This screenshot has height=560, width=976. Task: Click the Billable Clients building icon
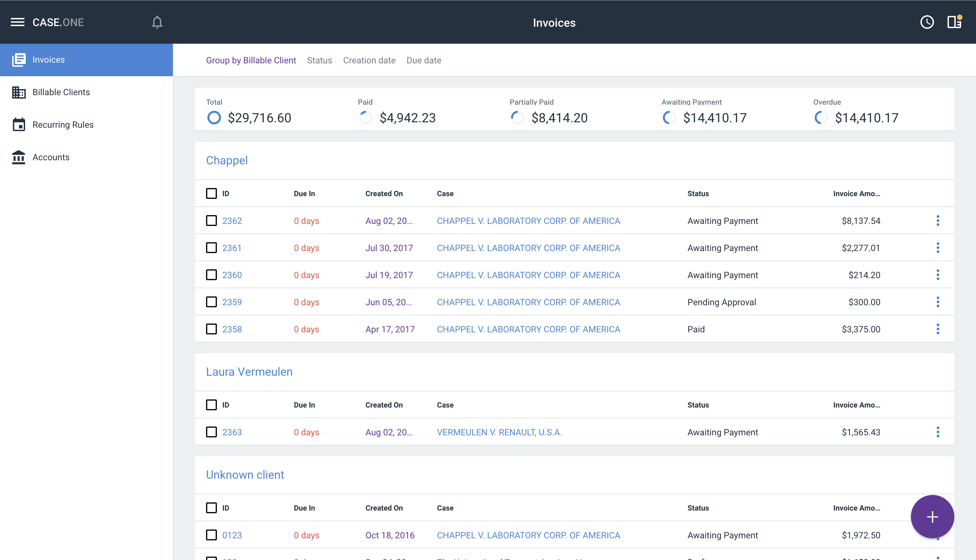[18, 92]
